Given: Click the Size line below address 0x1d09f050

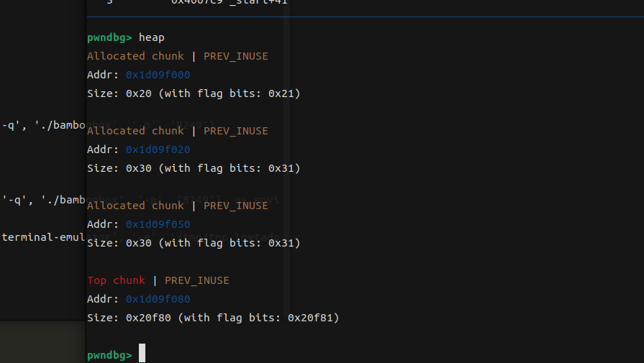Looking at the screenshot, I should (194, 243).
